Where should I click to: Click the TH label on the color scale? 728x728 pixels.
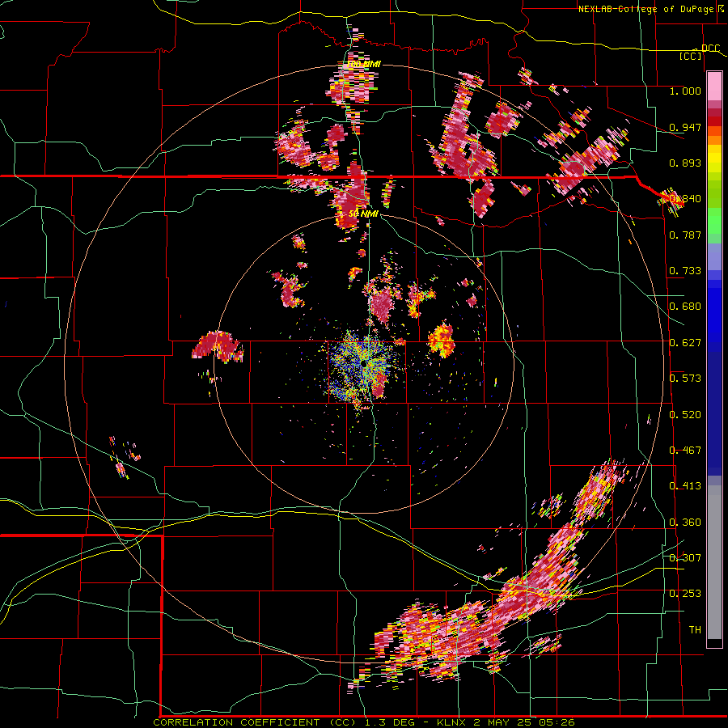point(695,630)
